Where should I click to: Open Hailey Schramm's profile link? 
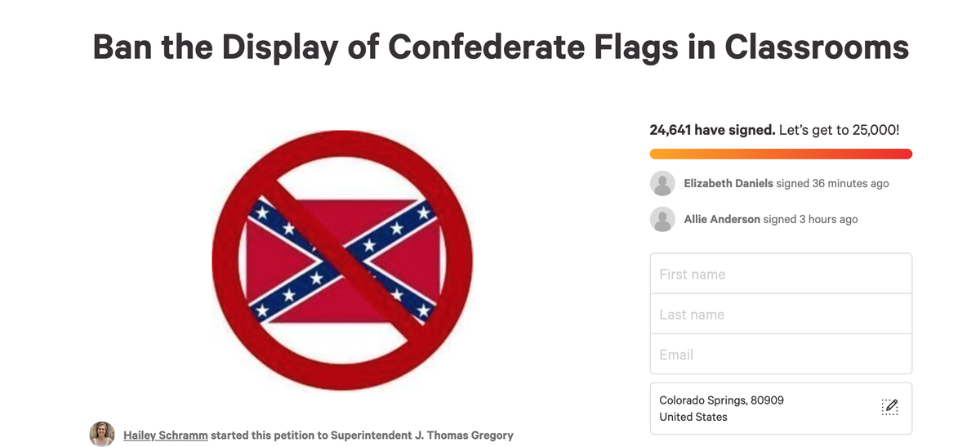coord(165,435)
